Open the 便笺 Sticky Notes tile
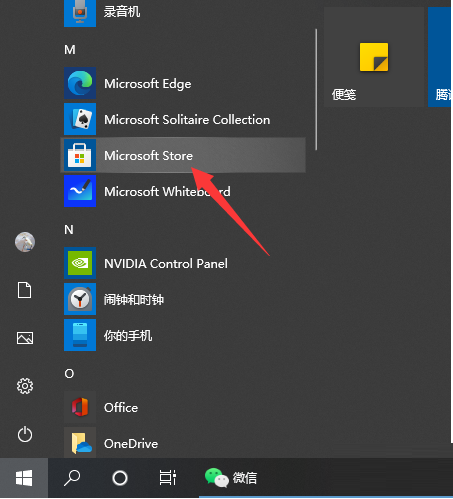The width and height of the screenshot is (453, 499). (374, 57)
